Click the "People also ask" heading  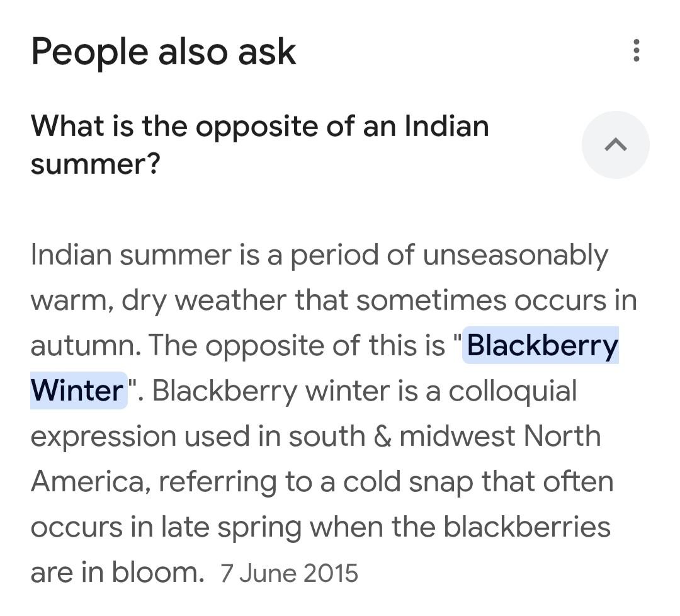tap(163, 52)
